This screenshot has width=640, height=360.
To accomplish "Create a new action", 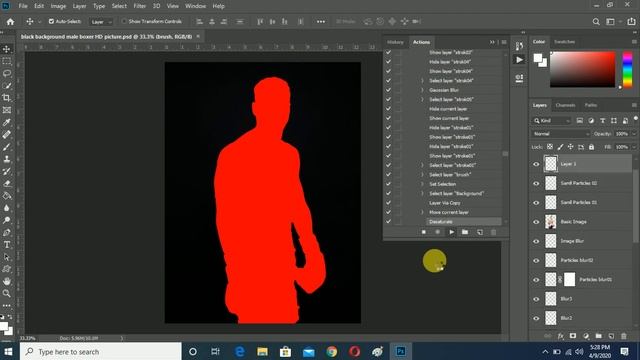I will (x=480, y=232).
